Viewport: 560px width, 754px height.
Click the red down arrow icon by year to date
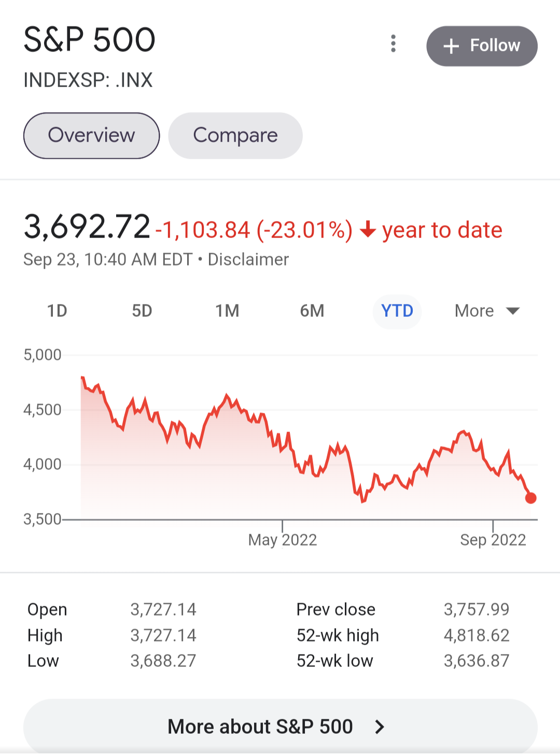point(368,229)
